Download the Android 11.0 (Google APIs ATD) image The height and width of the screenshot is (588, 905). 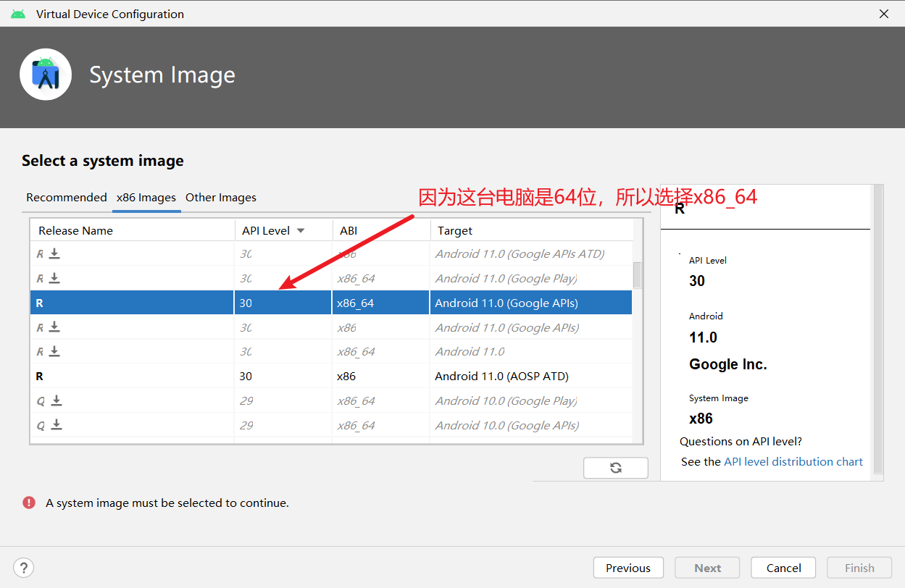54,253
